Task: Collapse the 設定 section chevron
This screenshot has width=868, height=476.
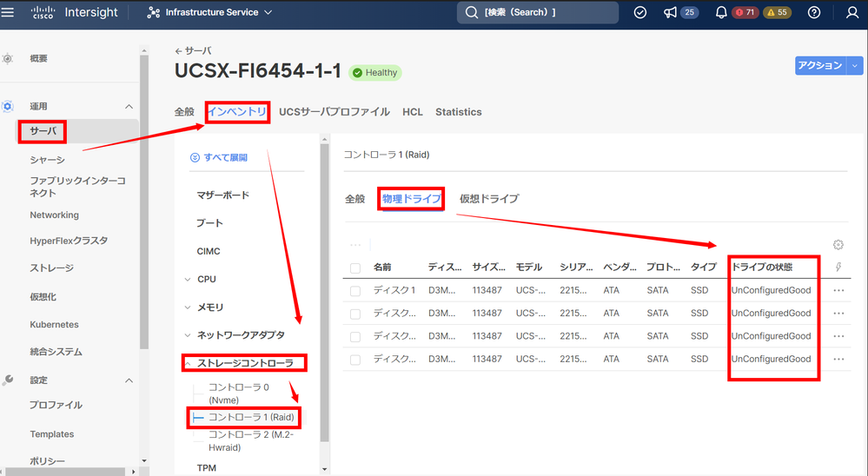Action: pos(129,380)
